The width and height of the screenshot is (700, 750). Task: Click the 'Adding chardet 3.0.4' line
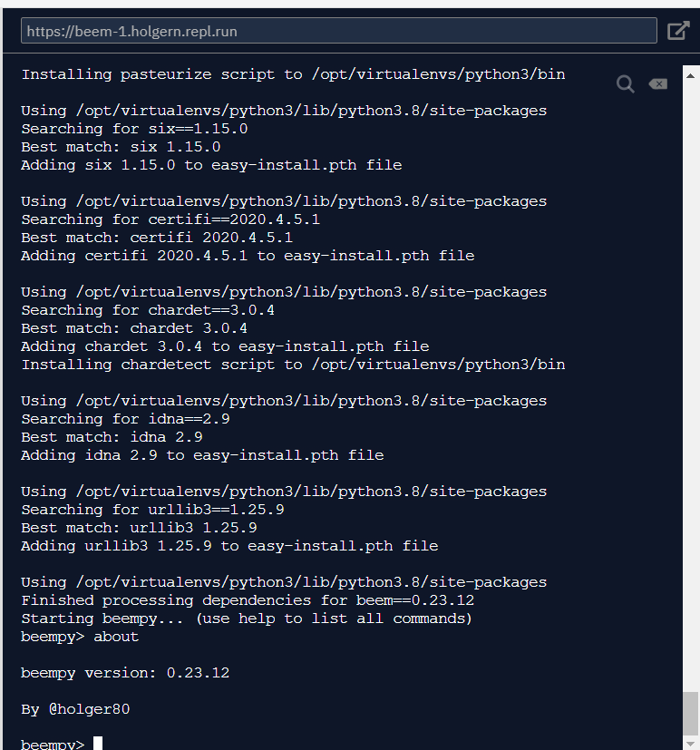(225, 346)
